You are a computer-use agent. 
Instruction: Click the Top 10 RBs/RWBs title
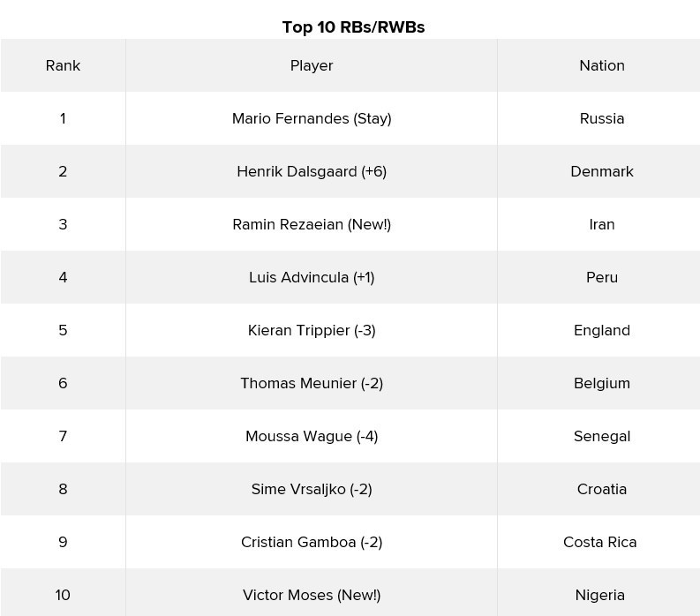point(353,27)
